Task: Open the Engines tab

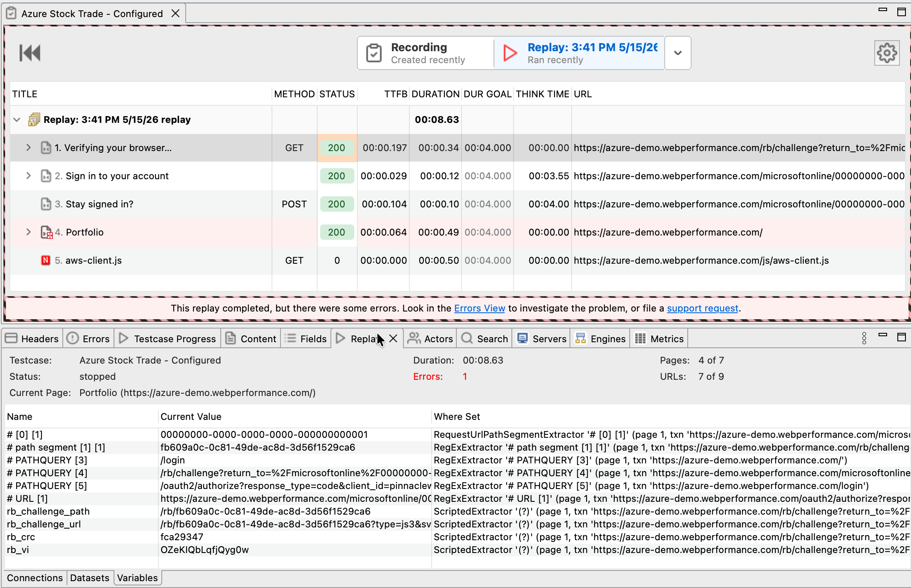Action: click(x=600, y=339)
